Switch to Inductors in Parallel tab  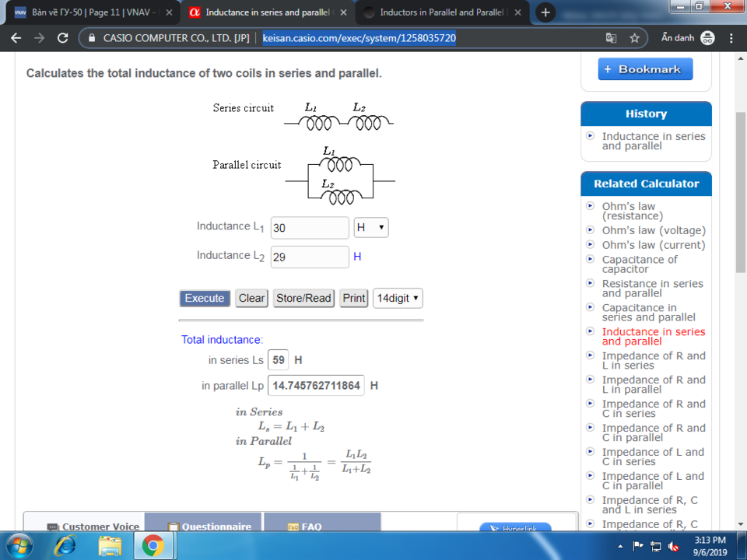441,12
